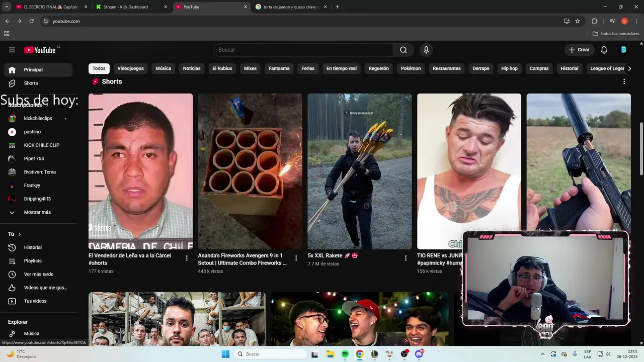The width and height of the screenshot is (644, 362).
Task: Select the Restaurantes filter chip
Action: coord(447,68)
